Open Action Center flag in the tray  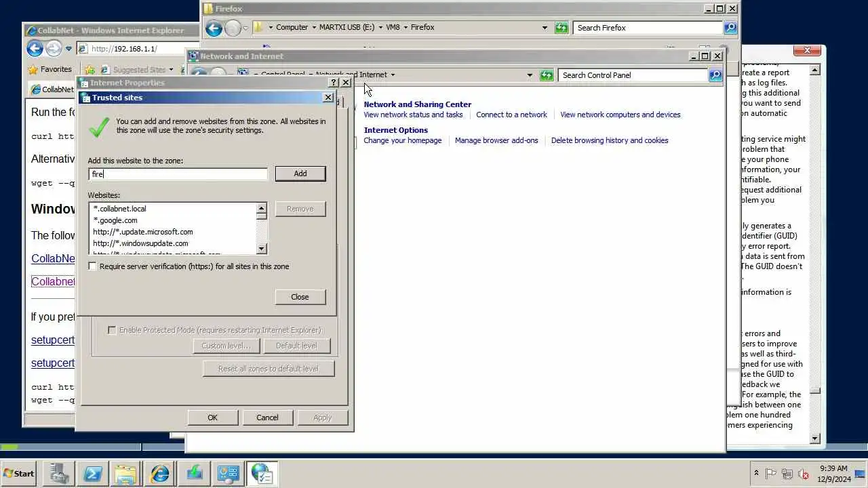[x=771, y=474]
